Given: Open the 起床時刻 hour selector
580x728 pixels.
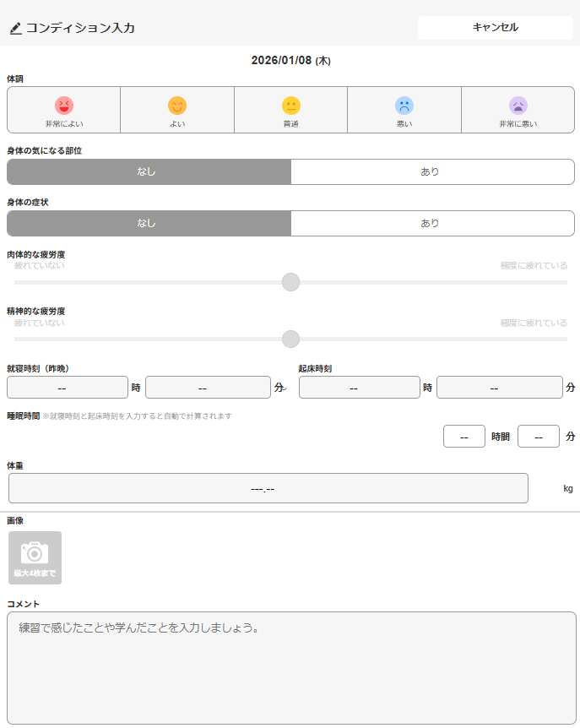Looking at the screenshot, I should coord(359,388).
